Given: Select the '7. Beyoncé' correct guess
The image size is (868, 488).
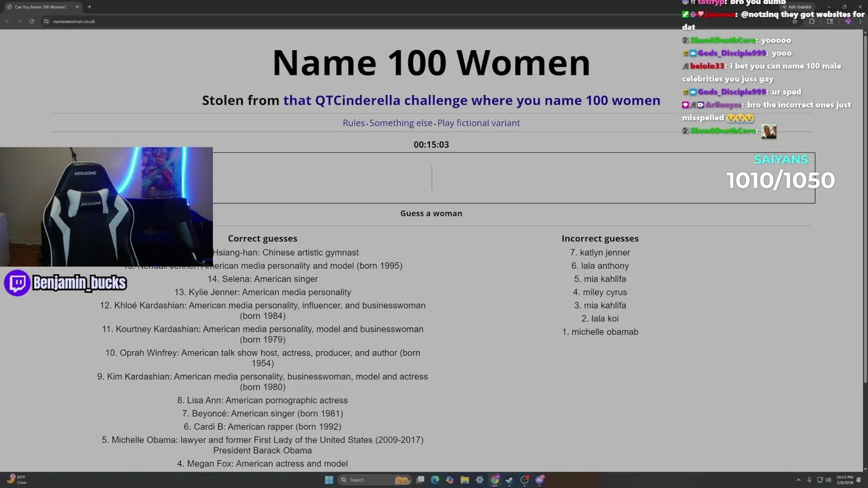Looking at the screenshot, I should click(262, 413).
